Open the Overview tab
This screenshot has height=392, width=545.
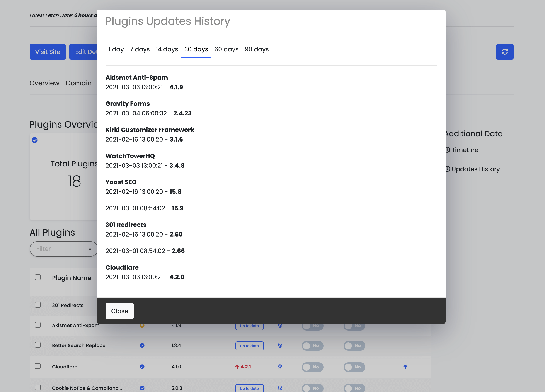click(x=44, y=83)
